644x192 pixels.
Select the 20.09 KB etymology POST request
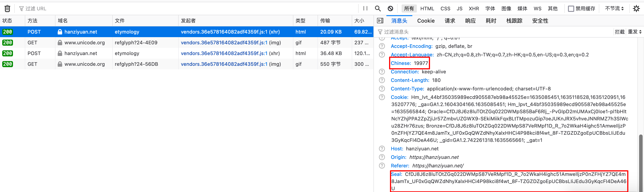pos(186,32)
